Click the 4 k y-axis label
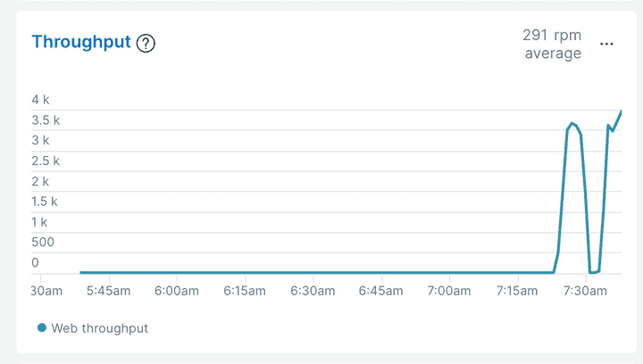The width and height of the screenshot is (643, 364). click(41, 99)
